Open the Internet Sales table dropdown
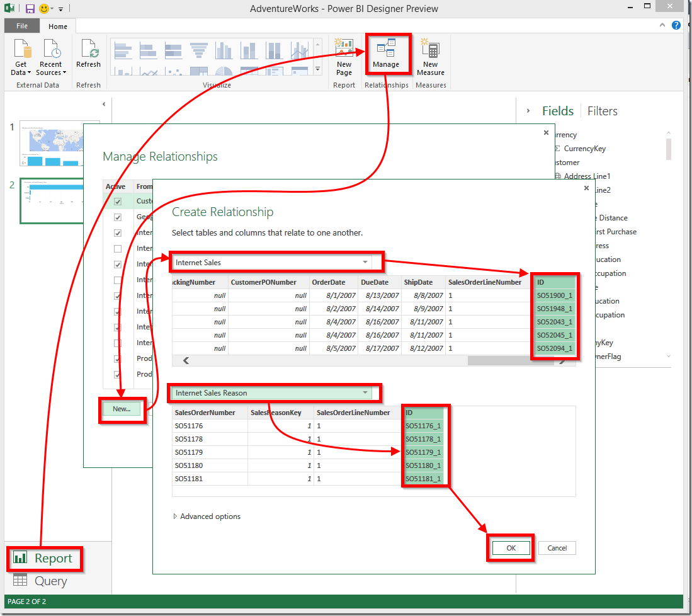Screen dimensions: 692x616 tap(365, 262)
